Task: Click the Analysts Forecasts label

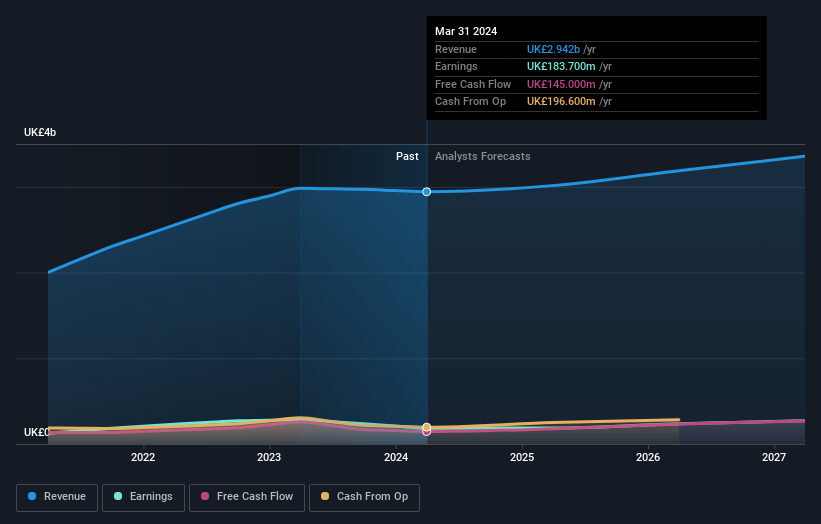Action: point(483,157)
